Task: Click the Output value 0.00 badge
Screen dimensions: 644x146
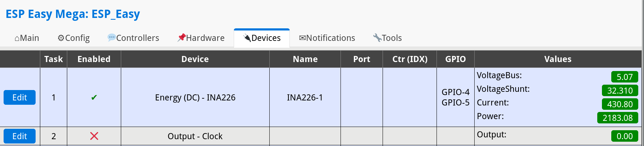Action: pos(625,136)
